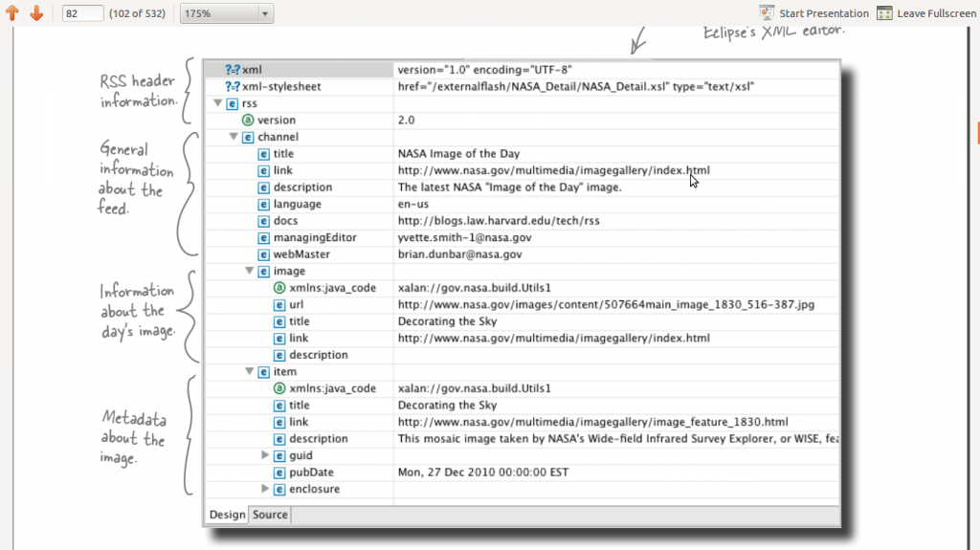Click attribute icon of item's xmlns:java_code
Viewport: 980px width, 550px height.
click(x=279, y=388)
